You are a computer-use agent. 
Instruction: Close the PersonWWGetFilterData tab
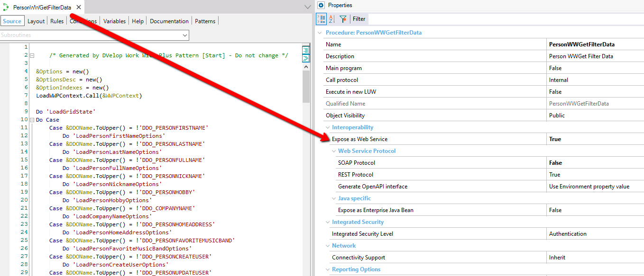79,7
